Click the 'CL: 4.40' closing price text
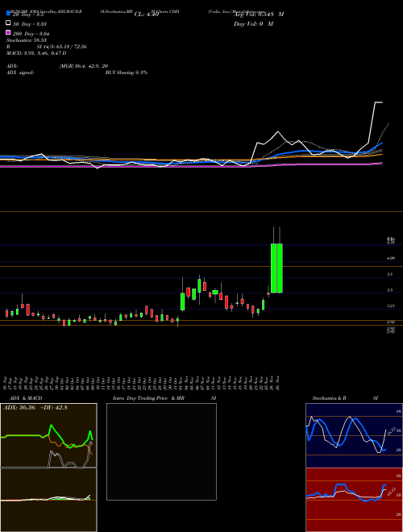Screen dimensions: 403x532 (147, 15)
